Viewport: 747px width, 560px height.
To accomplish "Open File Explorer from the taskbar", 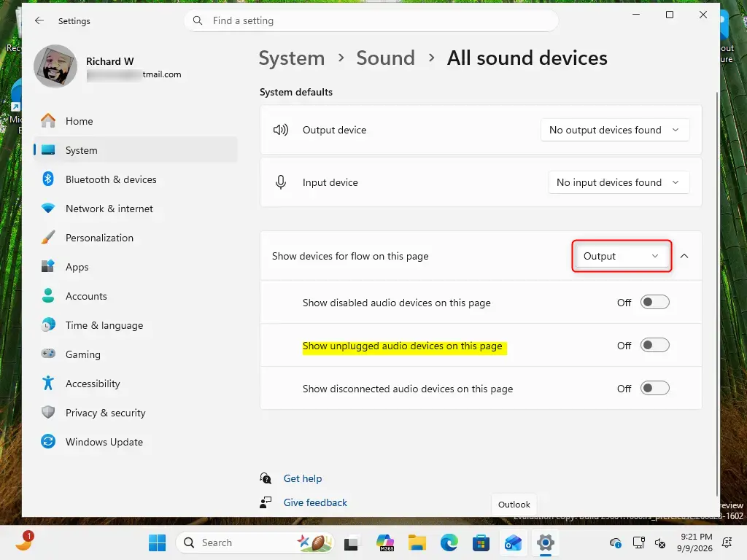I will (x=417, y=542).
